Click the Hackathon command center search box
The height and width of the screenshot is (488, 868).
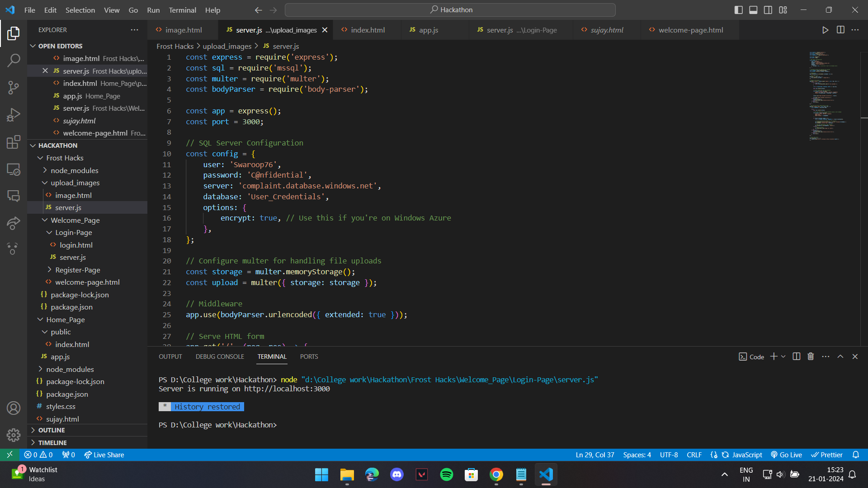[450, 10]
